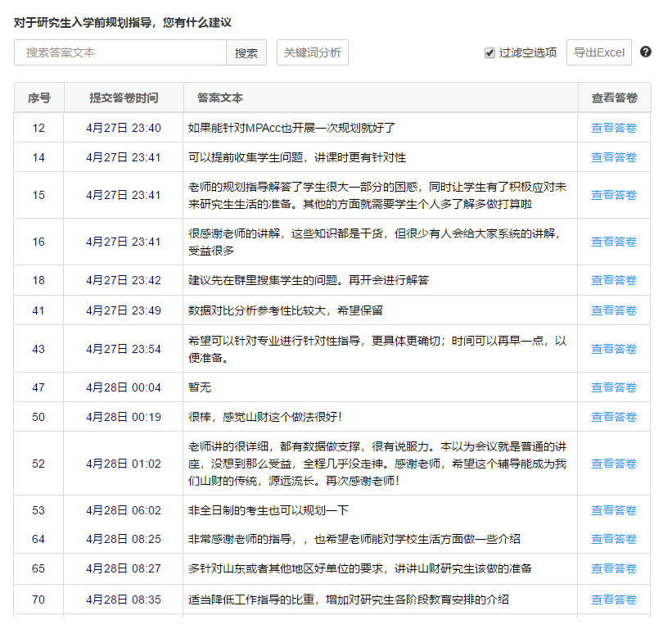Image resolution: width=672 pixels, height=629 pixels.
Task: Click the 提交答卷时间 column header
Action: [124, 97]
